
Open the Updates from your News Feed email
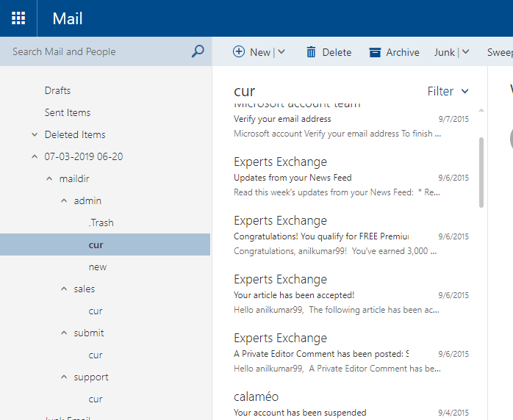coord(351,176)
